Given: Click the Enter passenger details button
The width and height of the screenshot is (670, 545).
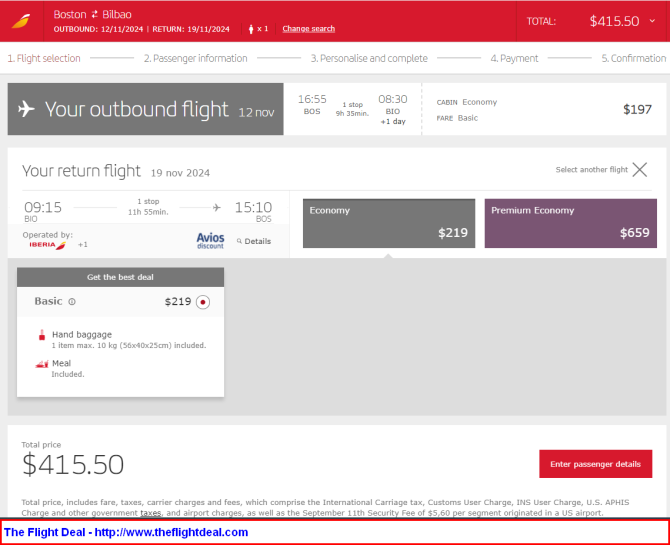Looking at the screenshot, I should click(x=595, y=464).
